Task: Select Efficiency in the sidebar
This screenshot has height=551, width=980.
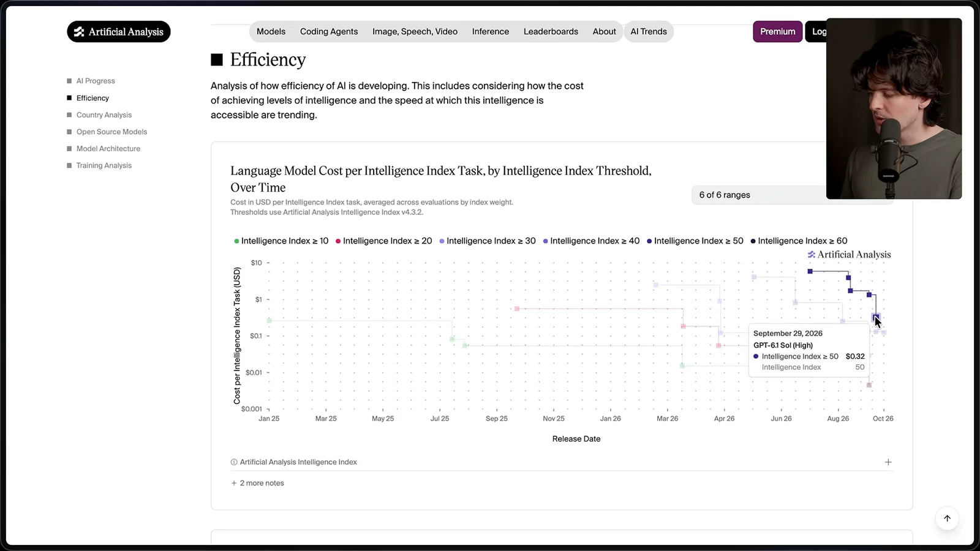Action: tap(88, 98)
